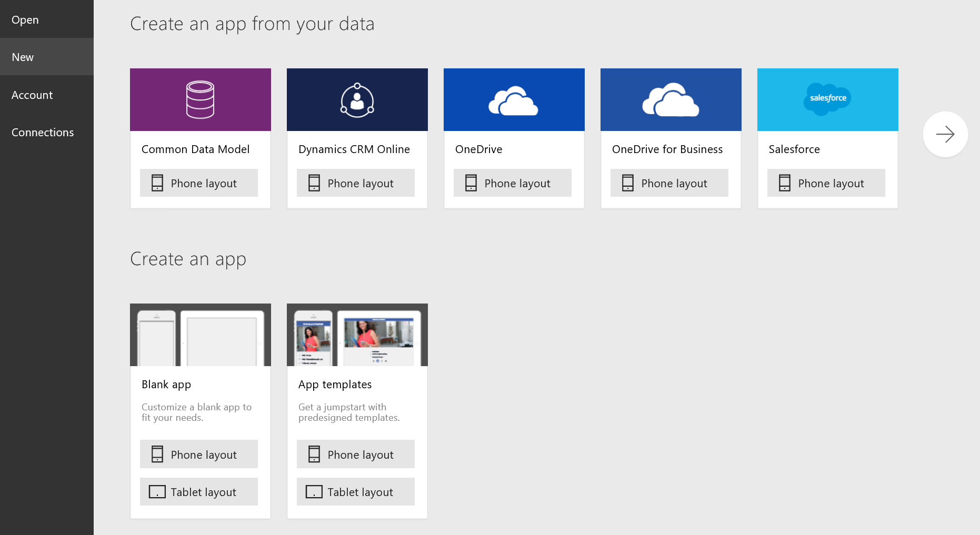Click the Dynamics CRM Online icon tile
Screen dimensions: 980x535
(x=357, y=99)
